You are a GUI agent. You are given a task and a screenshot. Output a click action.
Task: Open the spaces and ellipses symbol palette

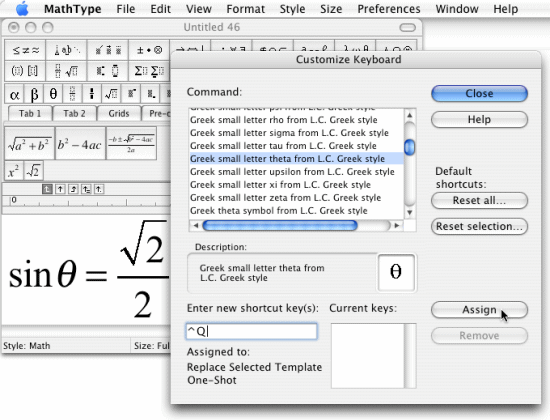click(x=67, y=50)
